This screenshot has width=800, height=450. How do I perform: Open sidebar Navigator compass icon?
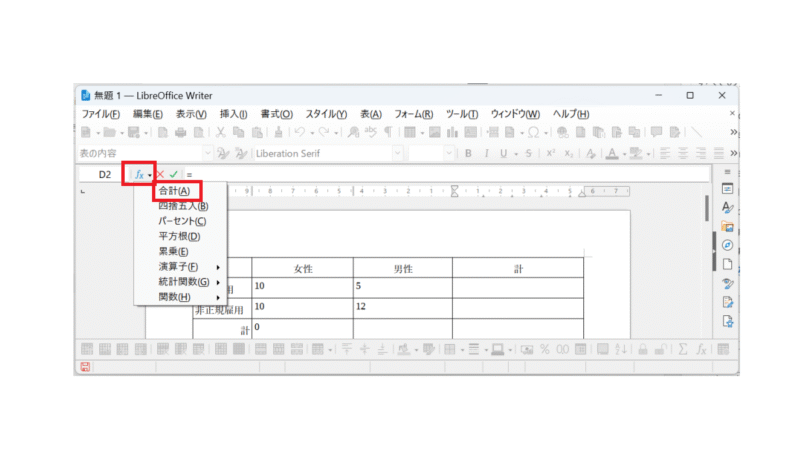click(728, 245)
